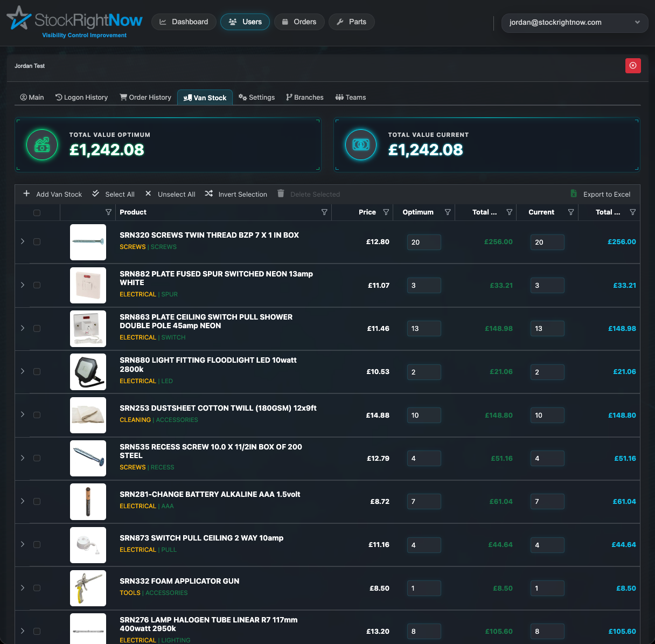Viewport: 655px width, 644px height.
Task: Open the jordan@stockrightnow.com account dropdown
Action: tap(575, 23)
